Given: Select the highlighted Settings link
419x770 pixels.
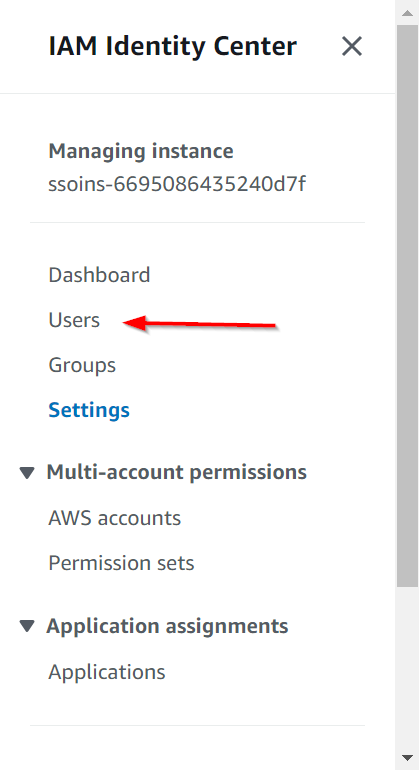Looking at the screenshot, I should (x=89, y=410).
